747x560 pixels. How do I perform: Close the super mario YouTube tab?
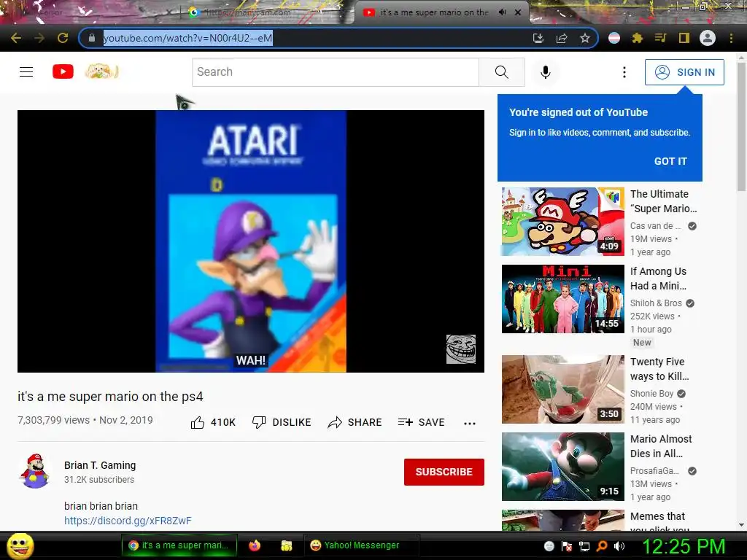click(518, 12)
